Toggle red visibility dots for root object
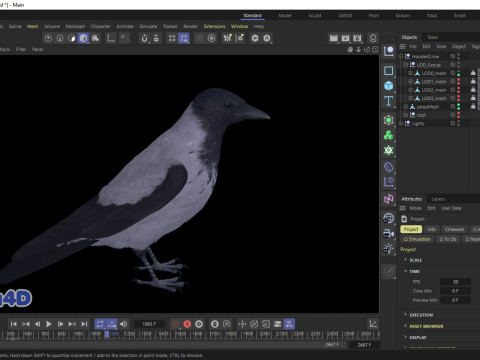This screenshot has height=360, width=480. point(459,115)
